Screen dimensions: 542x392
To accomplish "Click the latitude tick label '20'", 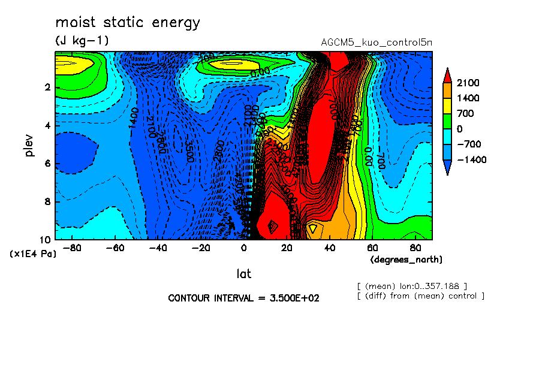I will coord(287,248).
